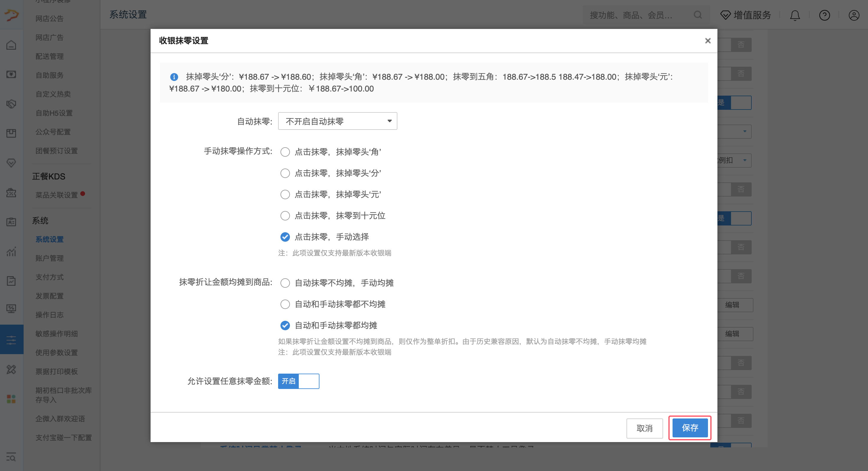
Task: Open 菜品关联设置 menu item
Action: [x=57, y=195]
